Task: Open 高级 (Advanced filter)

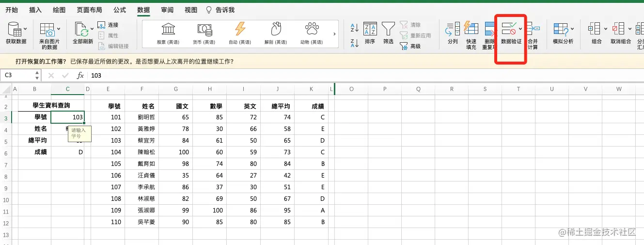Action: (x=410, y=46)
